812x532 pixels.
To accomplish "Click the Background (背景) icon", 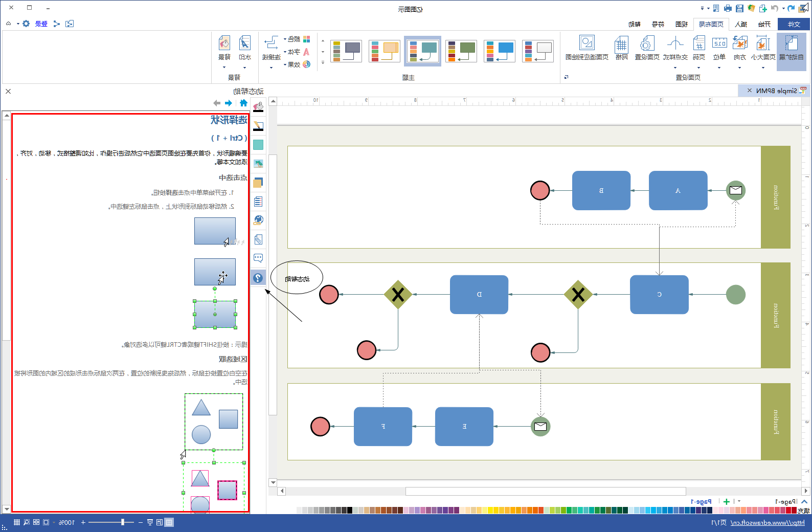I will click(224, 43).
